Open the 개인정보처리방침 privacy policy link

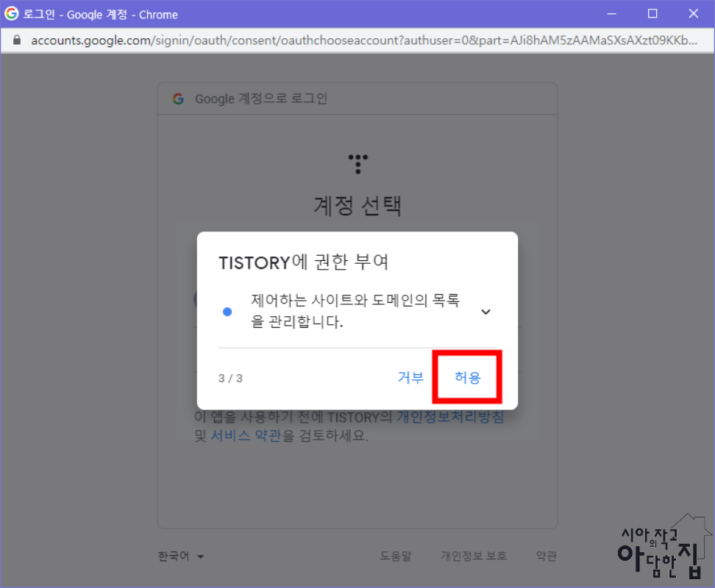coord(450,417)
